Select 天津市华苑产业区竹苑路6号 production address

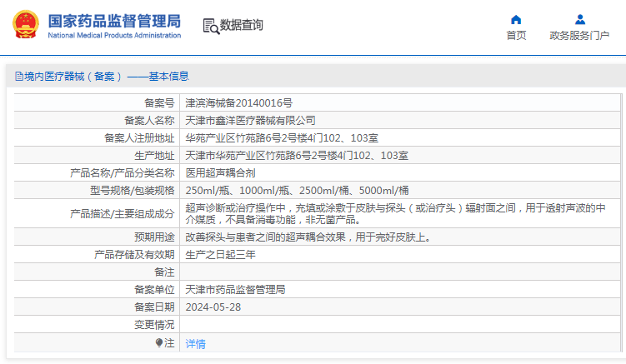coord(297,156)
